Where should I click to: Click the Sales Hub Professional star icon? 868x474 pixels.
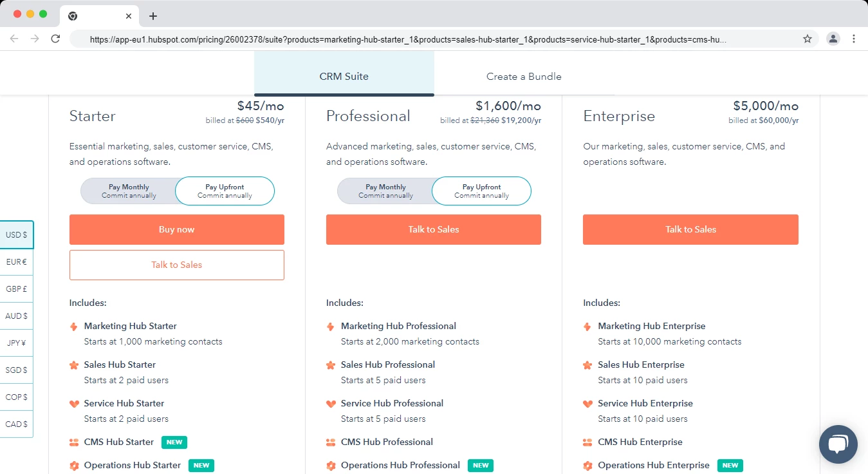[331, 365]
